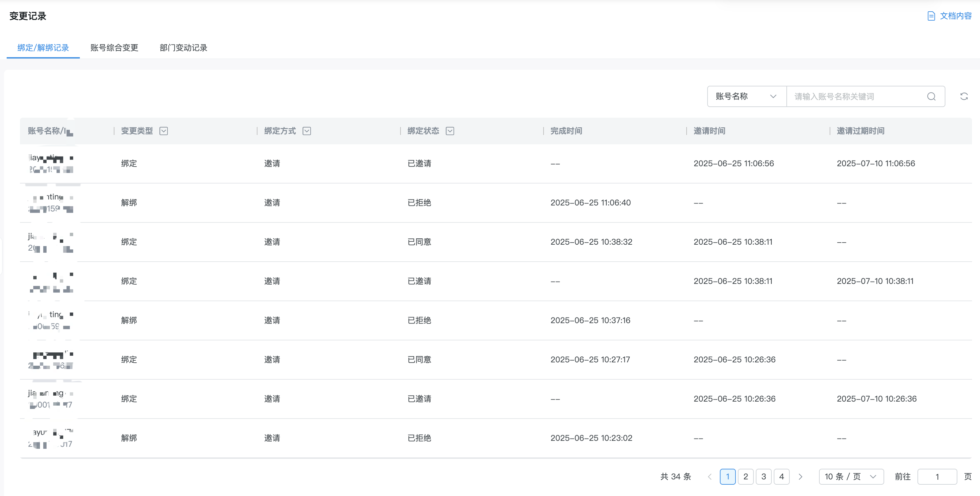The image size is (980, 496).
Task: Open the 绑定状态 column filter icon
Action: click(x=450, y=131)
